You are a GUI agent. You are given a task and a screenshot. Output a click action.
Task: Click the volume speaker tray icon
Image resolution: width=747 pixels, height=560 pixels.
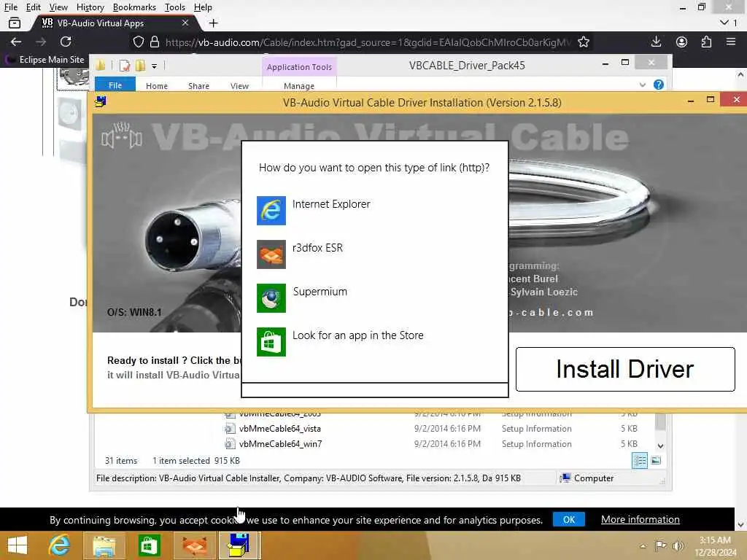pos(678,546)
